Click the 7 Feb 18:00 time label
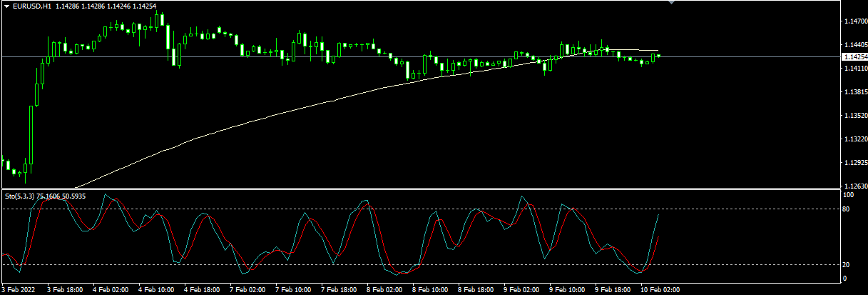Image resolution: width=868 pixels, height=295 pixels. (x=339, y=290)
